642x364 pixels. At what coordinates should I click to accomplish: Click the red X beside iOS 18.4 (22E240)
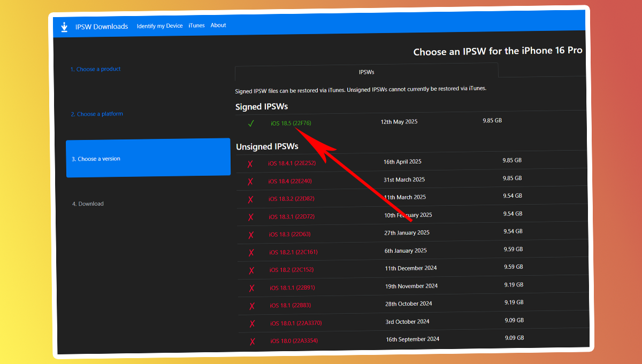250,181
